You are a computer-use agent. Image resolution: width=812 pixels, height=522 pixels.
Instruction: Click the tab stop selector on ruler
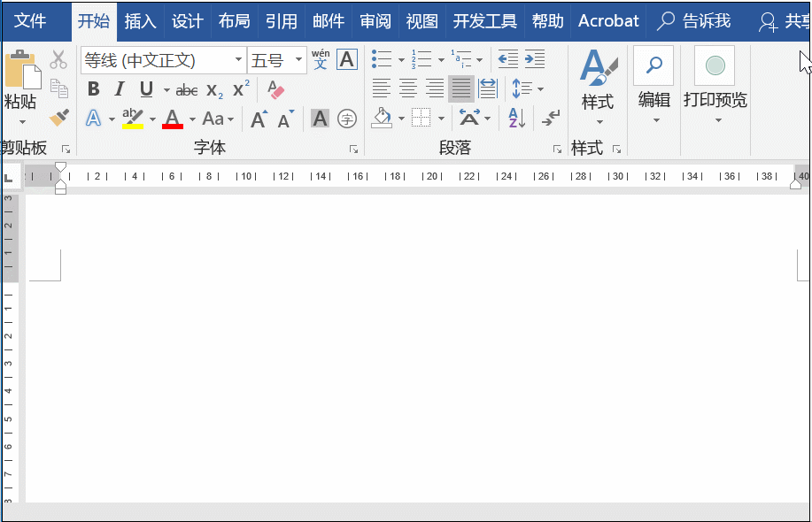pos(9,178)
